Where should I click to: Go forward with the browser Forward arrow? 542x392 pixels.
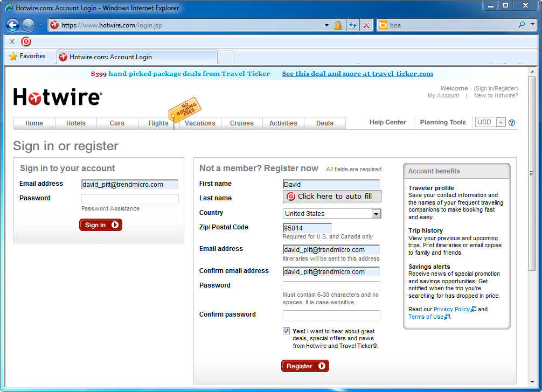[x=28, y=25]
